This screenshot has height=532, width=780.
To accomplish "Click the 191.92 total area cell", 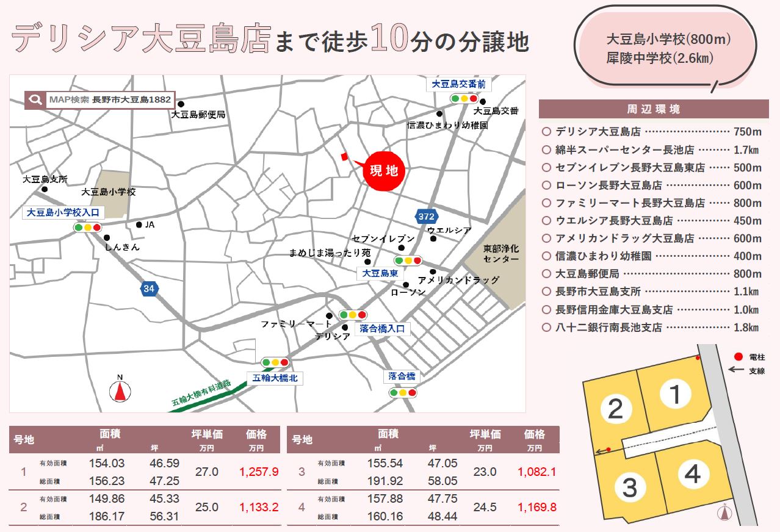I will coord(386,481).
